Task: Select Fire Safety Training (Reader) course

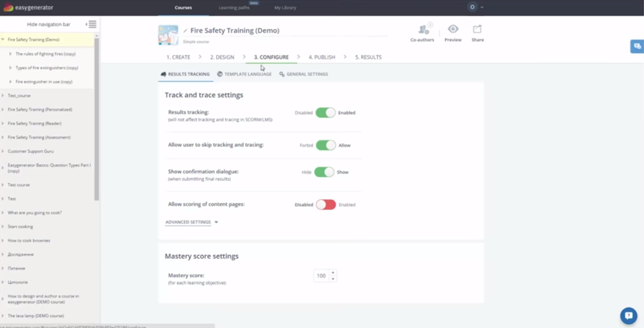Action: coord(34,124)
